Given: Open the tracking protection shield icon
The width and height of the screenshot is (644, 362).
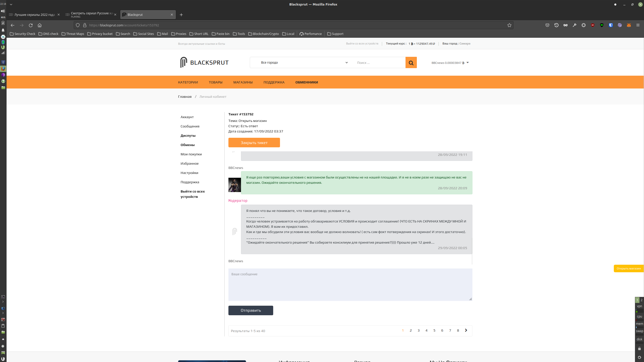Looking at the screenshot, I should [78, 25].
